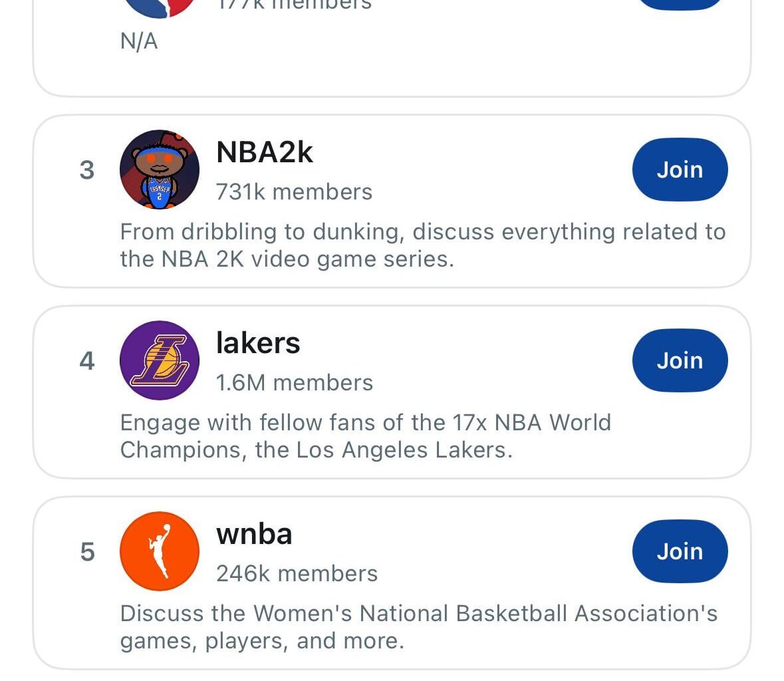Join the NBA2k community

tap(679, 170)
